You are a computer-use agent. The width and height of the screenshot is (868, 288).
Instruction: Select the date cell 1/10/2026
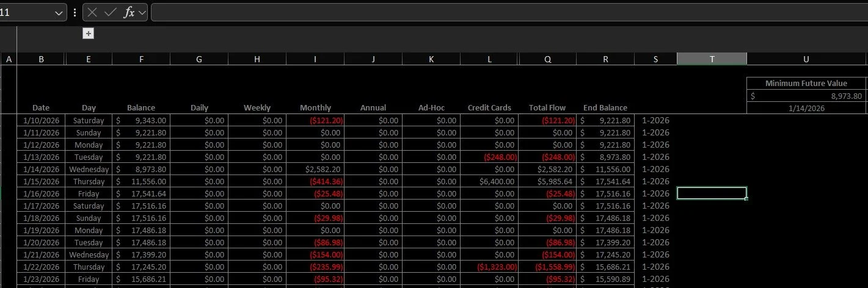41,120
